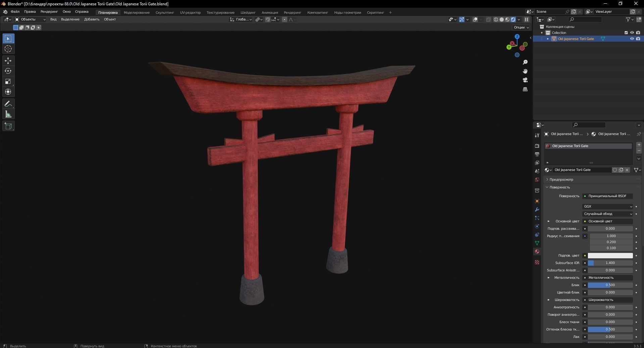644x348 pixels.
Task: Activate the Rotate tool
Action: 8,71
